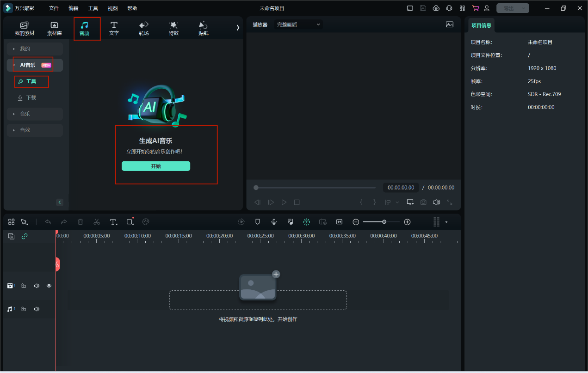Image resolution: width=588 pixels, height=373 pixels.
Task: Open the 文件 menu
Action: coord(54,8)
